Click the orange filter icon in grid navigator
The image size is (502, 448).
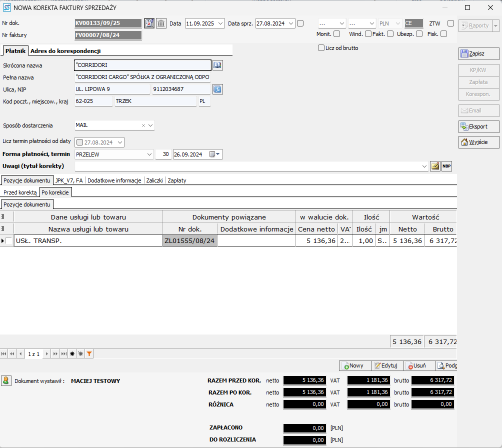(89, 354)
